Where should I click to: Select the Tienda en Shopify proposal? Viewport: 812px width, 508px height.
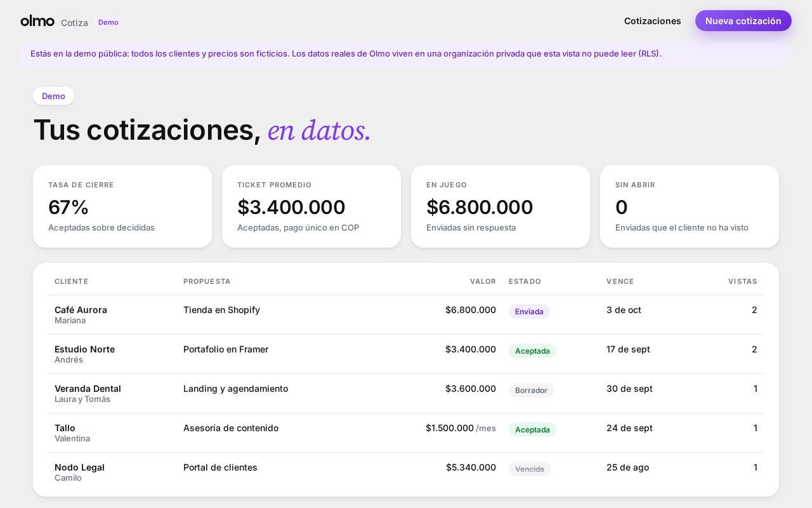pyautogui.click(x=221, y=310)
